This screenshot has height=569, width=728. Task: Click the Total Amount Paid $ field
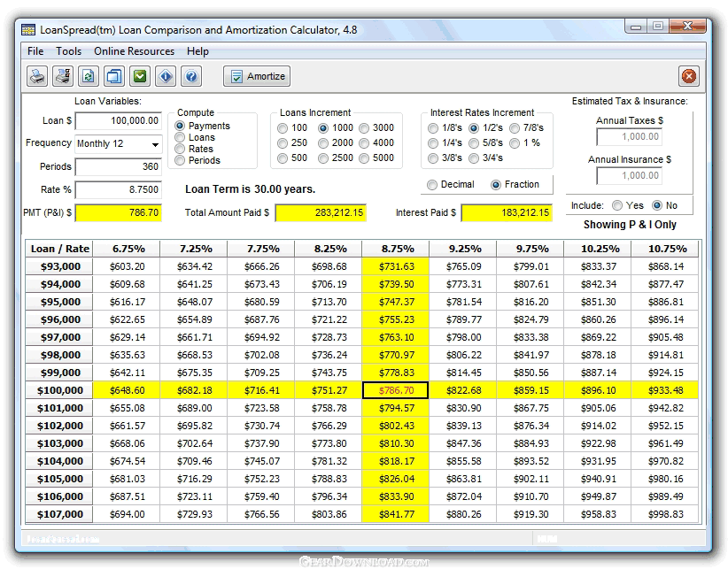(x=321, y=213)
